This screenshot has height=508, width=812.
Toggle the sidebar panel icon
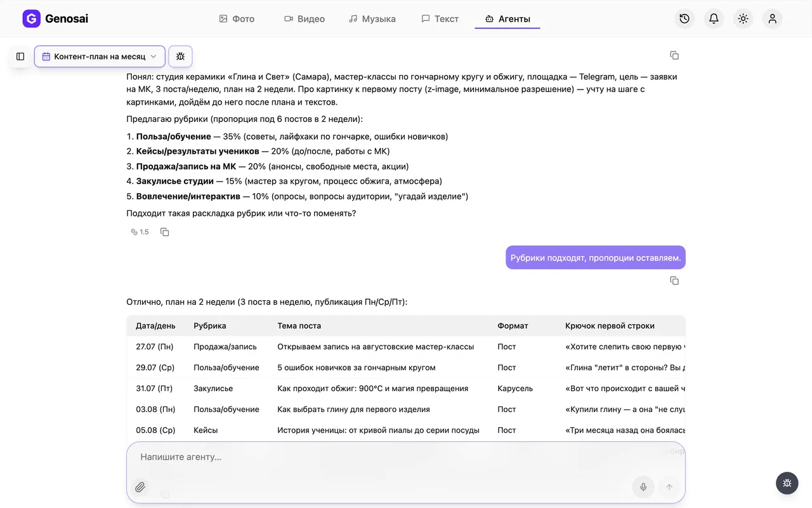[x=20, y=57]
